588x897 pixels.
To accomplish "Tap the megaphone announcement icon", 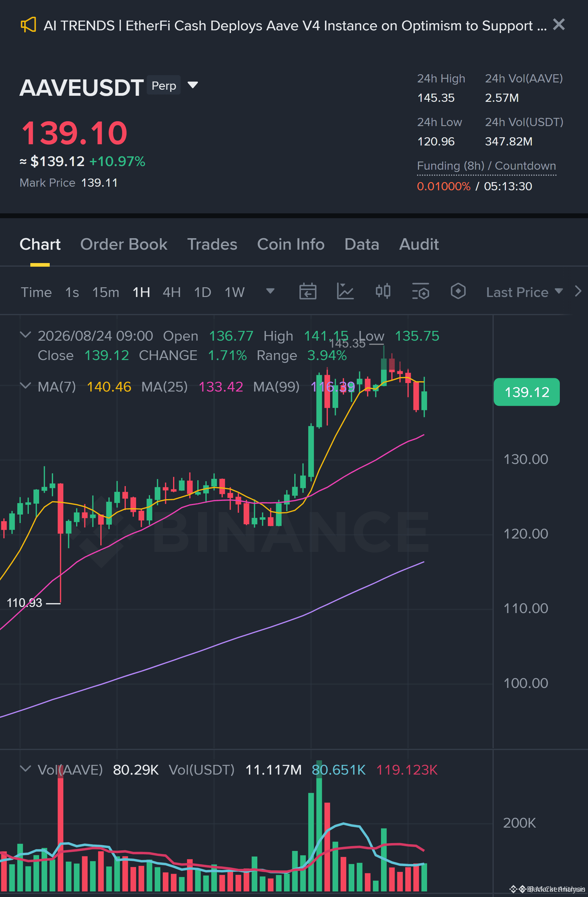I will click(x=28, y=25).
